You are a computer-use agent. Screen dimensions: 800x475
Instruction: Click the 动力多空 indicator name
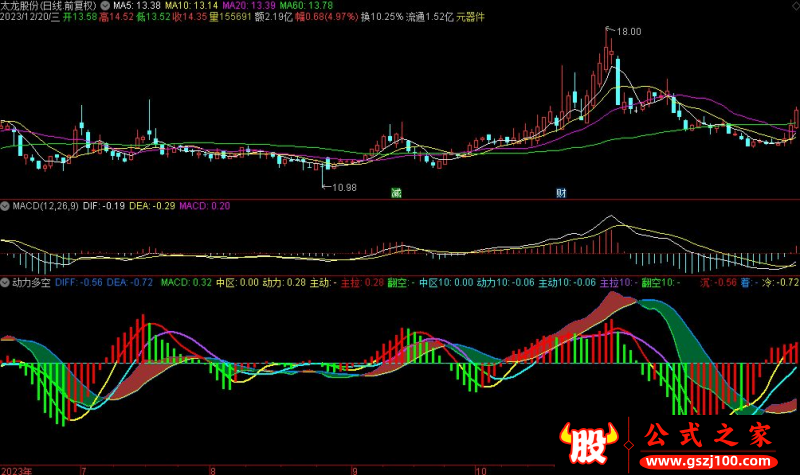31,283
